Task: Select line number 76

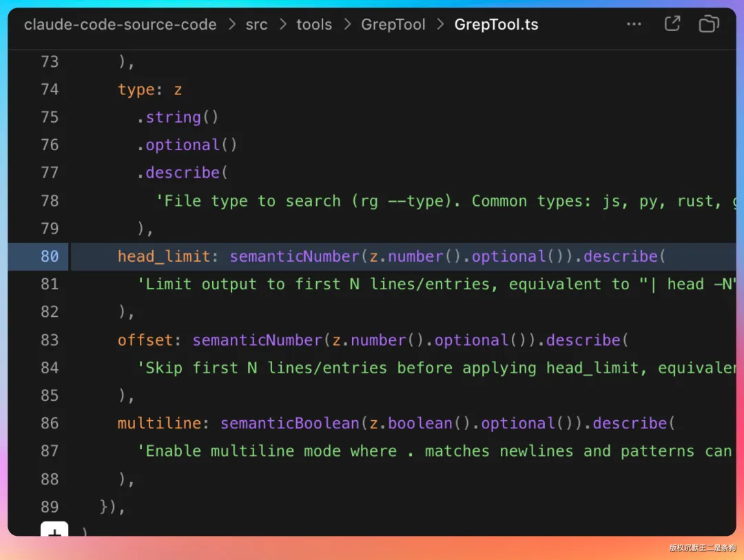Action: 50,145
